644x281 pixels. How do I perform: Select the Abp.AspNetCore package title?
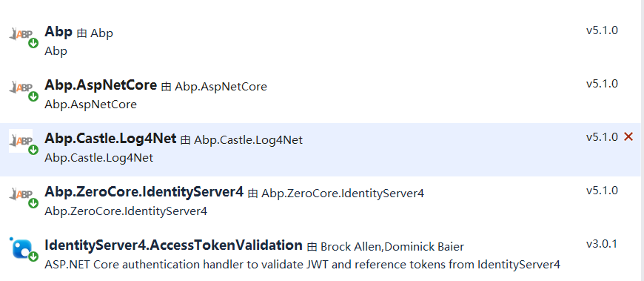[x=101, y=85]
